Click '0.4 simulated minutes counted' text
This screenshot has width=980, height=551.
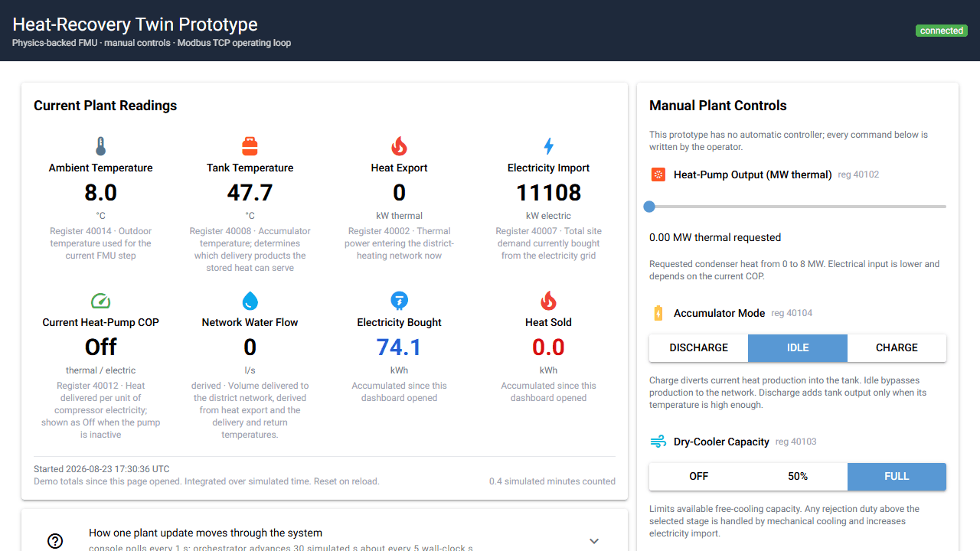(x=552, y=481)
